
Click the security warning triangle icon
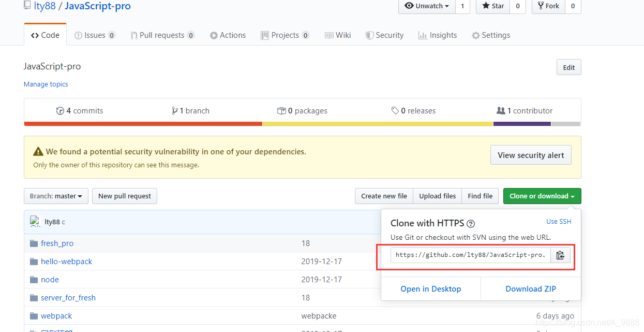pyautogui.click(x=38, y=152)
